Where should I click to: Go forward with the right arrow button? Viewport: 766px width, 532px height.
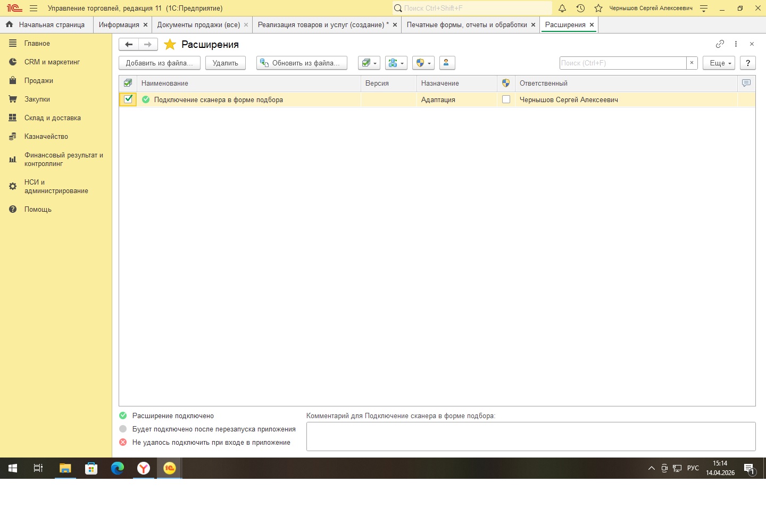[x=148, y=45]
